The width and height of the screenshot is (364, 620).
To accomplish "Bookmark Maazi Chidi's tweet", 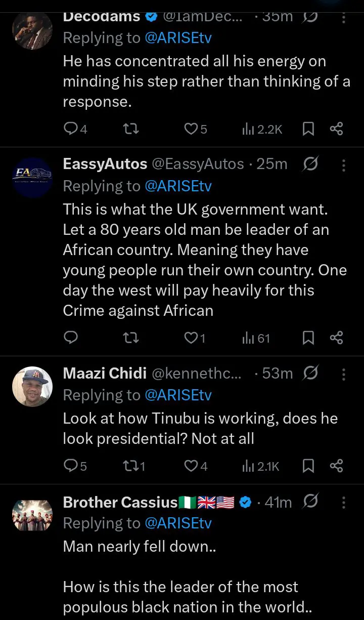I will coord(308,466).
